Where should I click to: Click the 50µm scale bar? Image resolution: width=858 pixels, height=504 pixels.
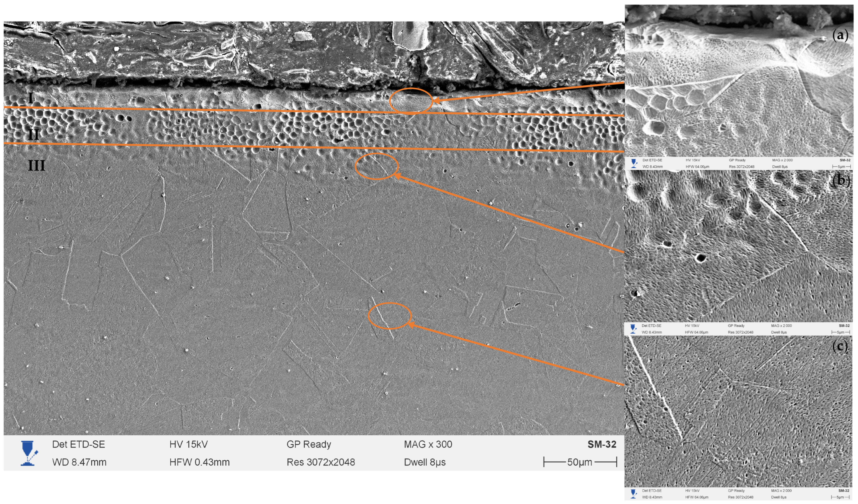point(580,462)
